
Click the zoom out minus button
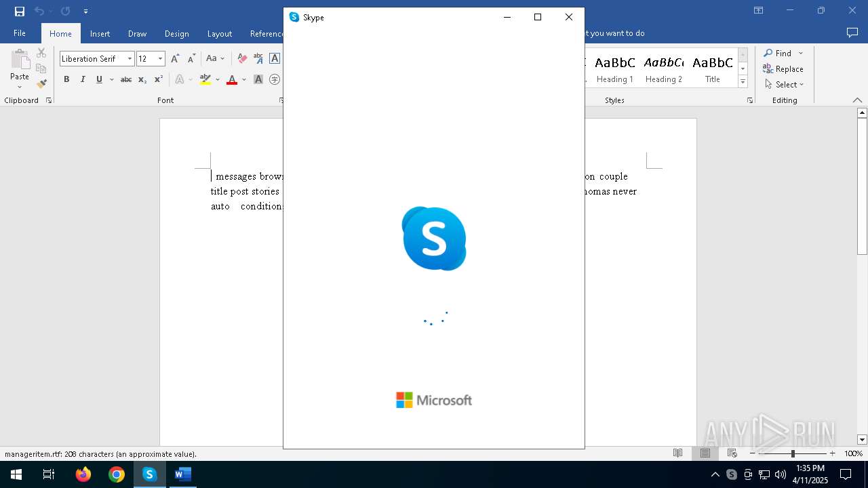pyautogui.click(x=753, y=453)
